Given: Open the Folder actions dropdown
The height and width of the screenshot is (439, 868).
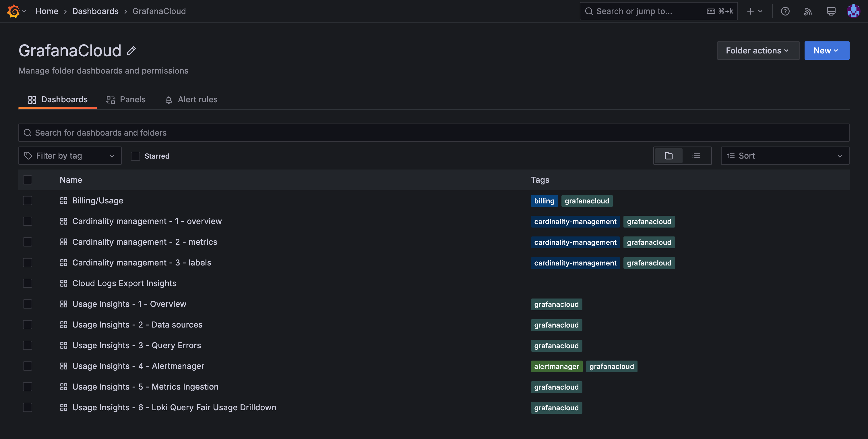Looking at the screenshot, I should click(x=758, y=51).
